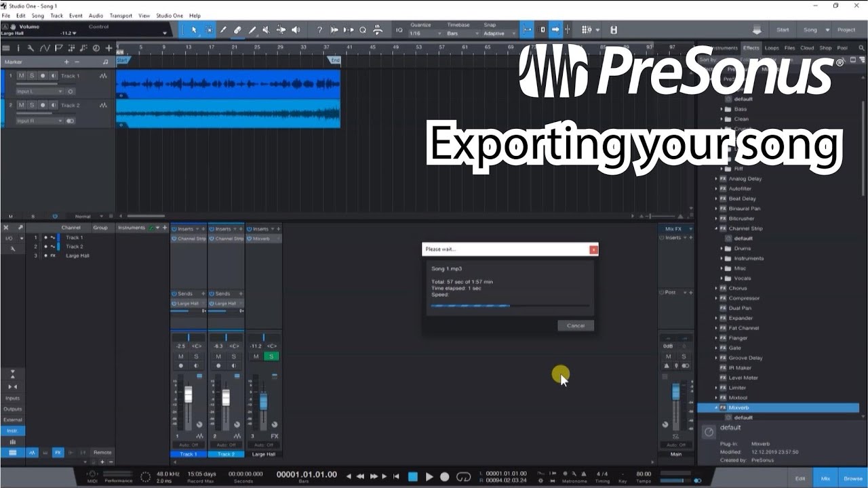
Task: Open the track inspector 'i' icon
Action: pos(18,48)
